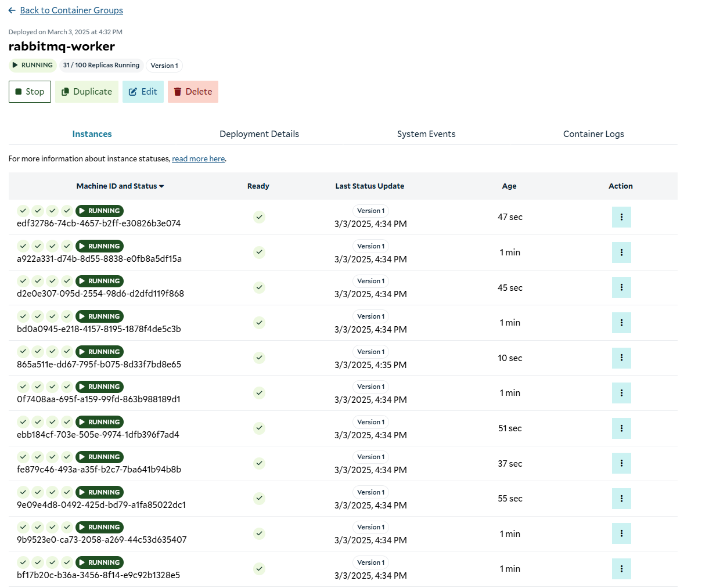Click Ready checkmark for instance edf32786
Screen dimensions: 709x588
[x=260, y=217]
